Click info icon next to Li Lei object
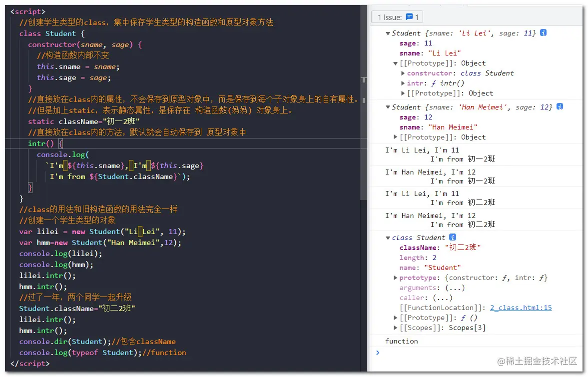This screenshot has height=377, width=588. [x=543, y=32]
